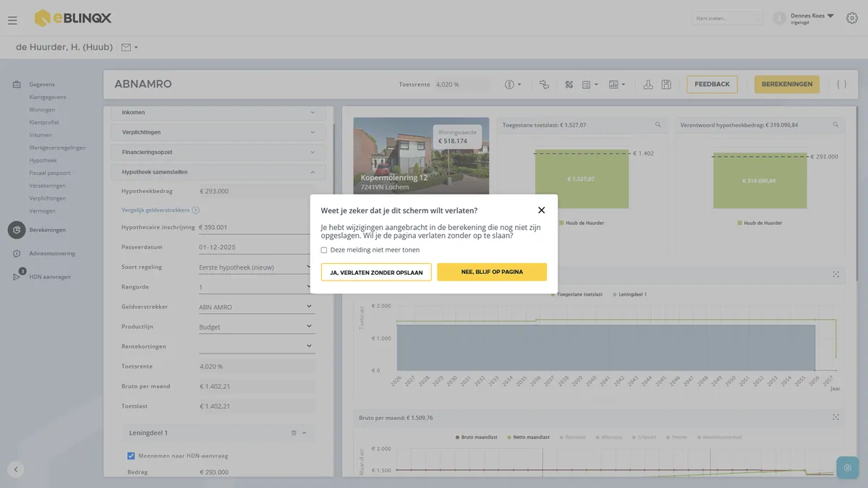The width and height of the screenshot is (868, 488).
Task: Open the Dennes Roes user menu
Action: click(x=812, y=18)
